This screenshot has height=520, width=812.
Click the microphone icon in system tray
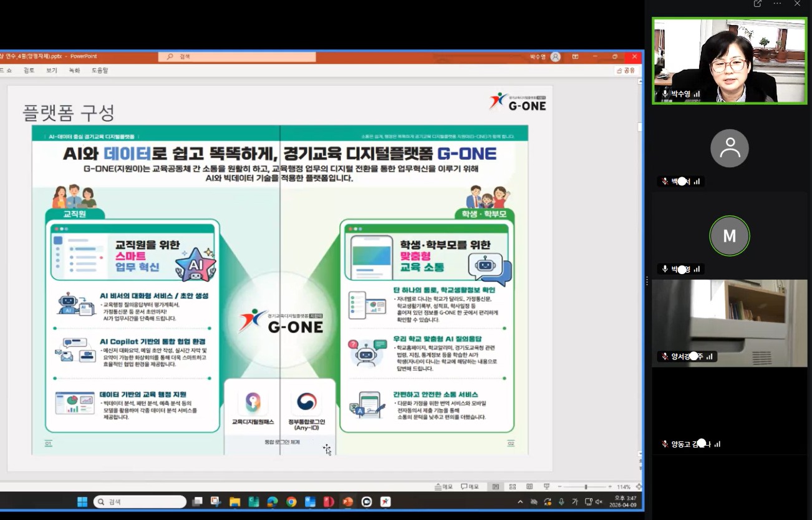click(561, 502)
